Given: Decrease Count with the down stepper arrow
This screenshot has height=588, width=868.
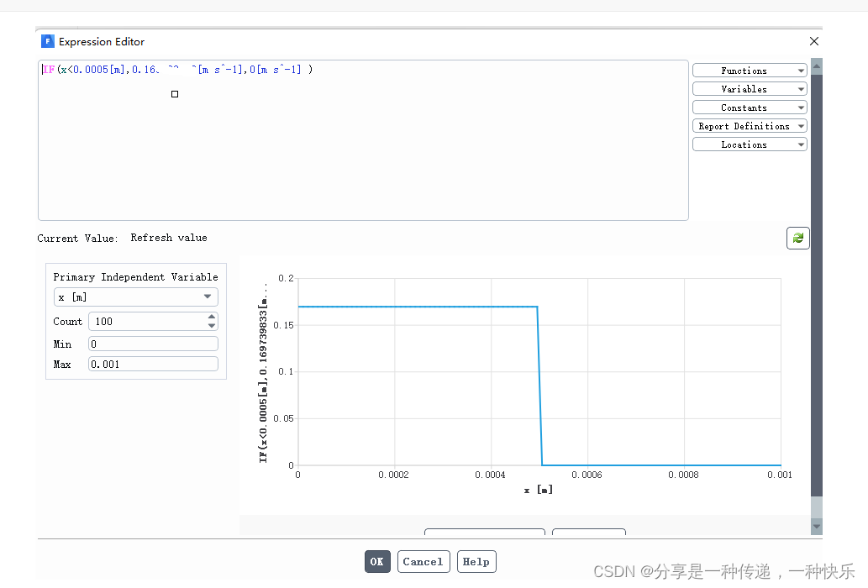Looking at the screenshot, I should 211,324.
